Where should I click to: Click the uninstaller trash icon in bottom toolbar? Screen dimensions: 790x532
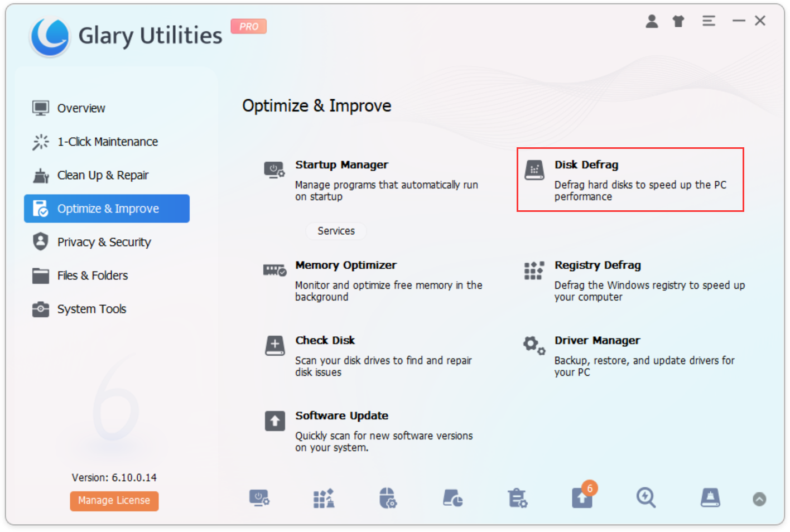[x=517, y=498]
